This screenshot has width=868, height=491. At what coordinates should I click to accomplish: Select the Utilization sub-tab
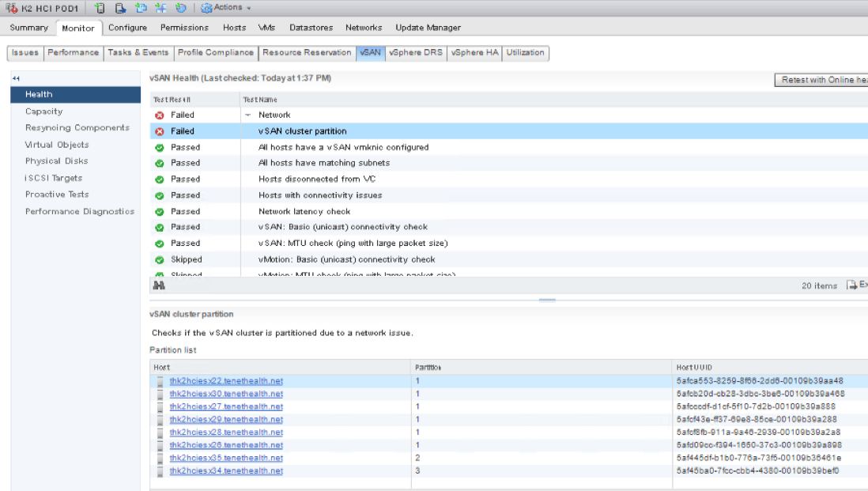[x=526, y=53]
